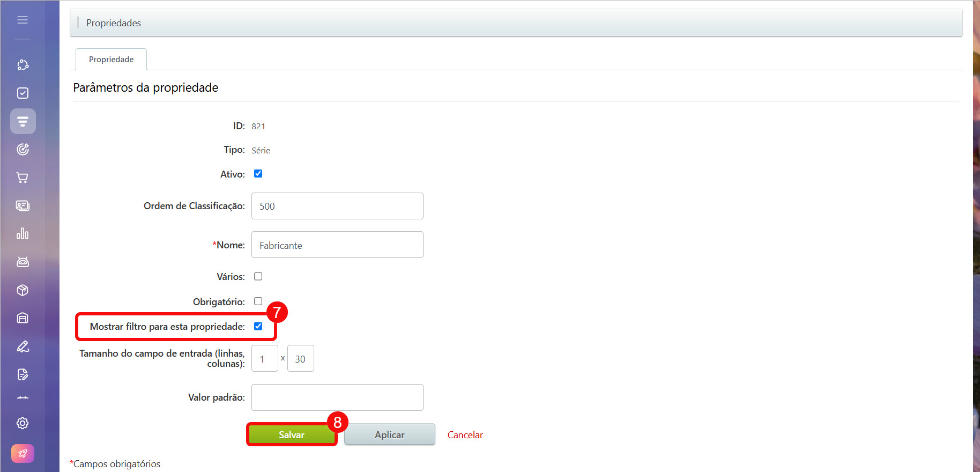
Task: Click the pen signature icon
Action: 23,346
